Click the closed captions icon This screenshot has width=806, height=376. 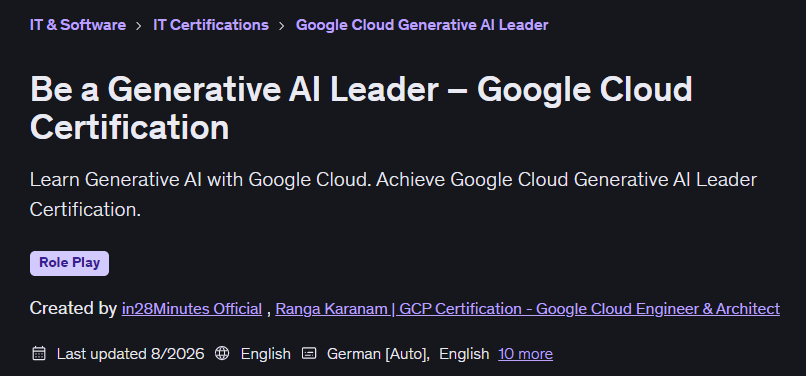coord(309,353)
